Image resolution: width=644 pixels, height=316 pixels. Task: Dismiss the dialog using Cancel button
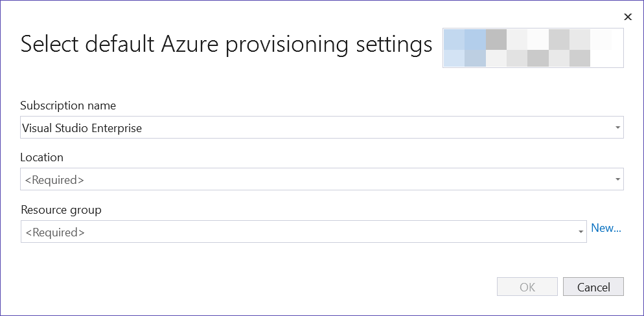point(593,287)
